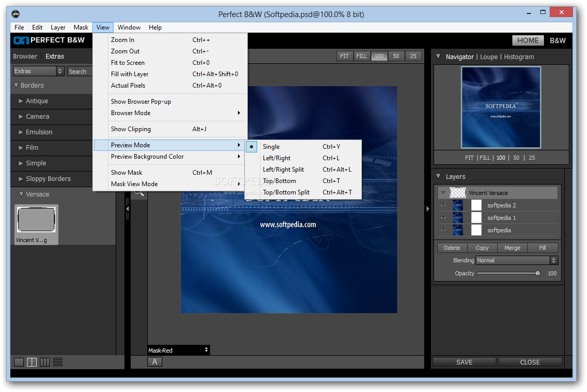The image size is (587, 392).
Task: Click Vincent Versace layer thumbnail
Action: coord(457,193)
